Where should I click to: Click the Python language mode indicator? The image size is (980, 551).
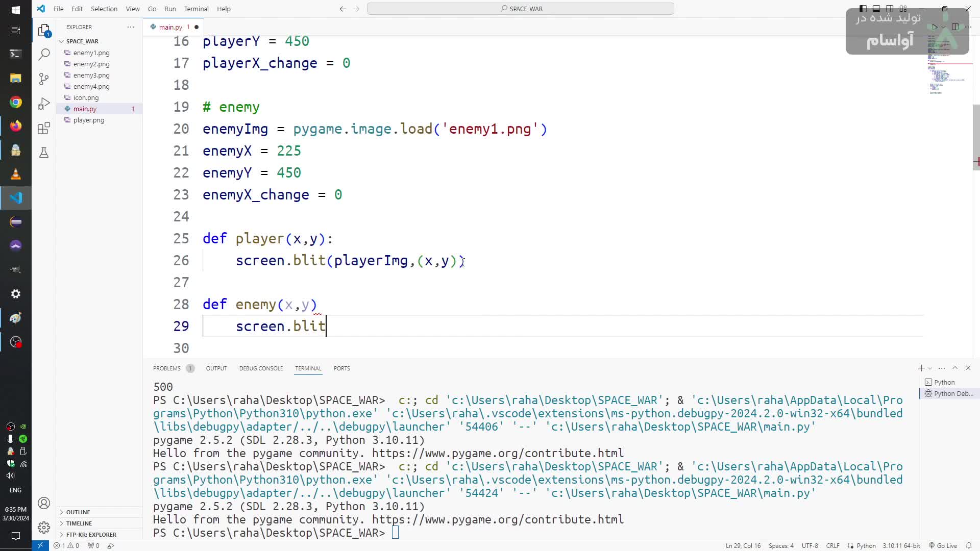point(866,545)
